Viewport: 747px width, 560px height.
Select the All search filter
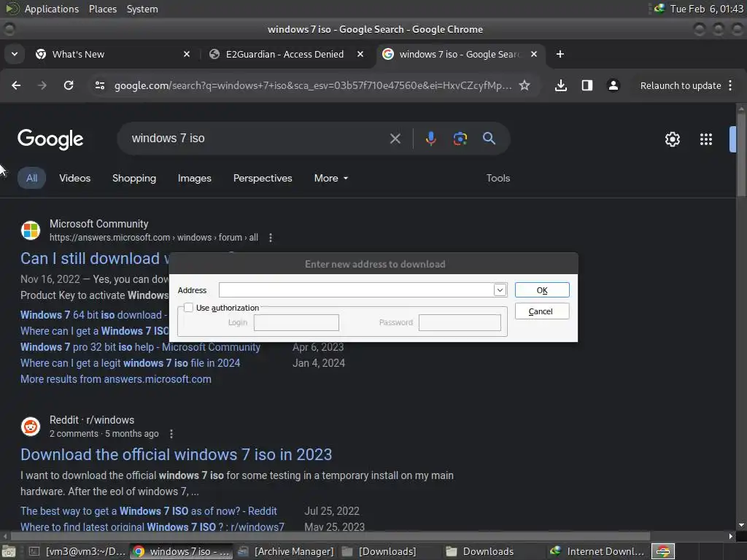[x=32, y=178]
